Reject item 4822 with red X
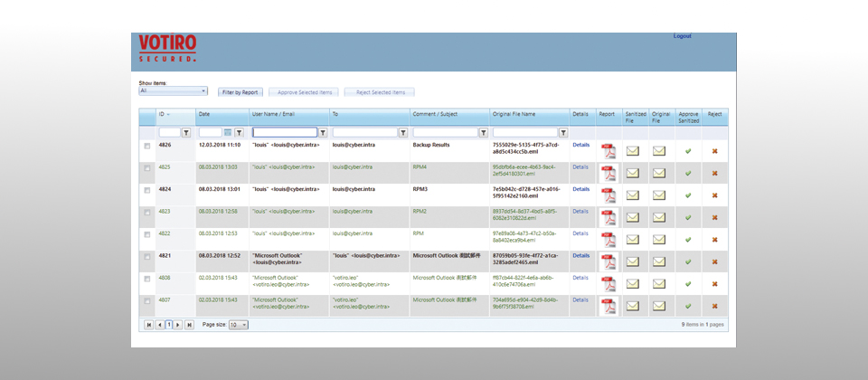This screenshot has height=380, width=868. click(714, 240)
